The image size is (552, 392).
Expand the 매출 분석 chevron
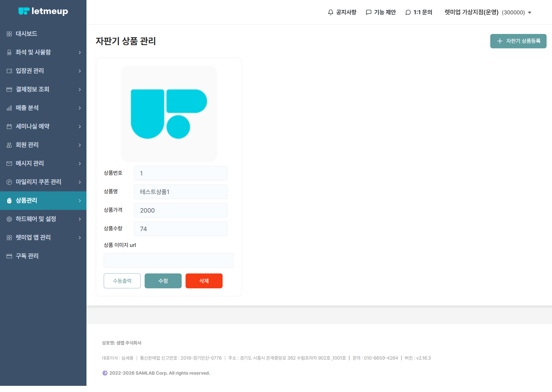(80, 108)
